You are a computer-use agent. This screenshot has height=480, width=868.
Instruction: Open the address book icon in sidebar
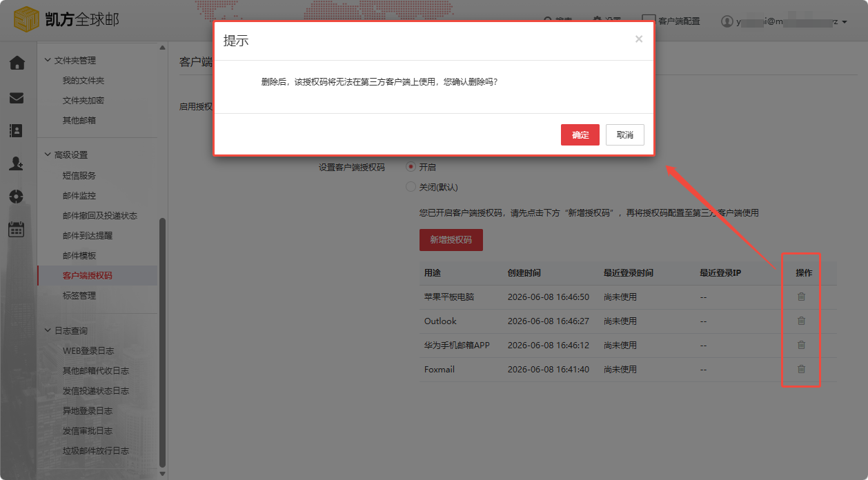[x=17, y=130]
